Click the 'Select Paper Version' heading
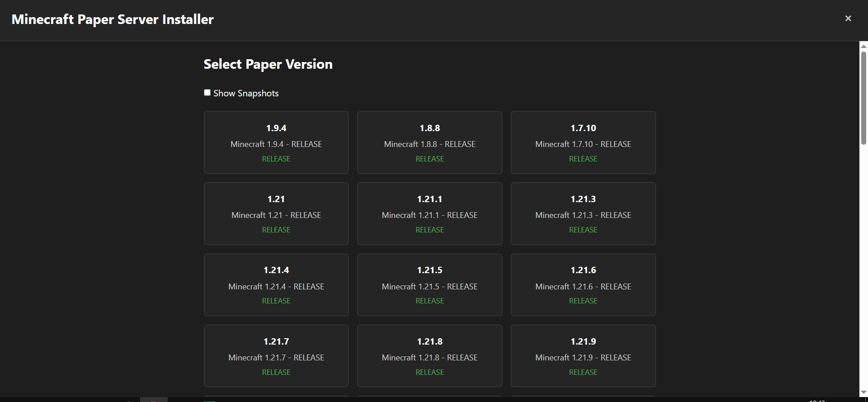Viewport: 868px width, 402px height. coord(268,64)
